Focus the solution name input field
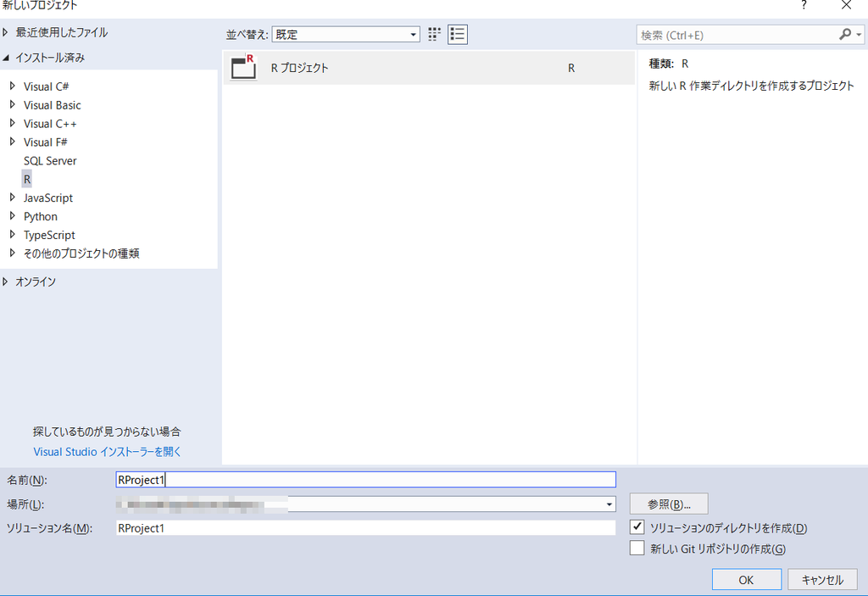The image size is (868, 596). point(366,528)
